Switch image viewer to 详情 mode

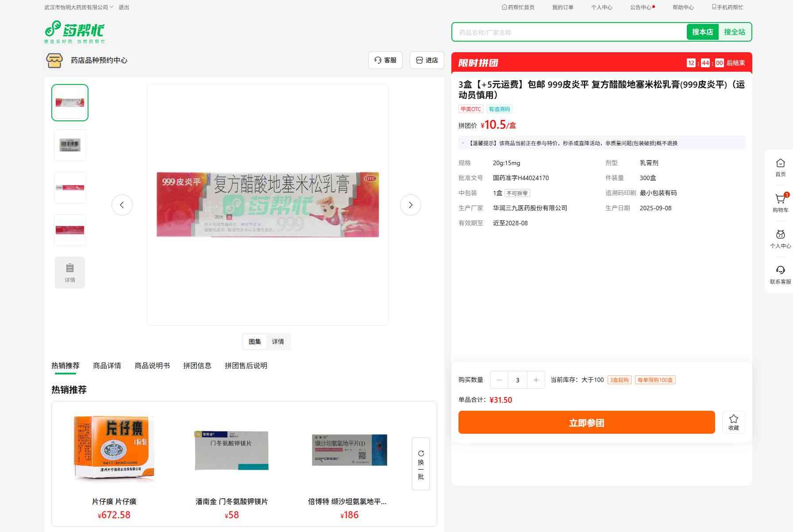[x=278, y=342]
